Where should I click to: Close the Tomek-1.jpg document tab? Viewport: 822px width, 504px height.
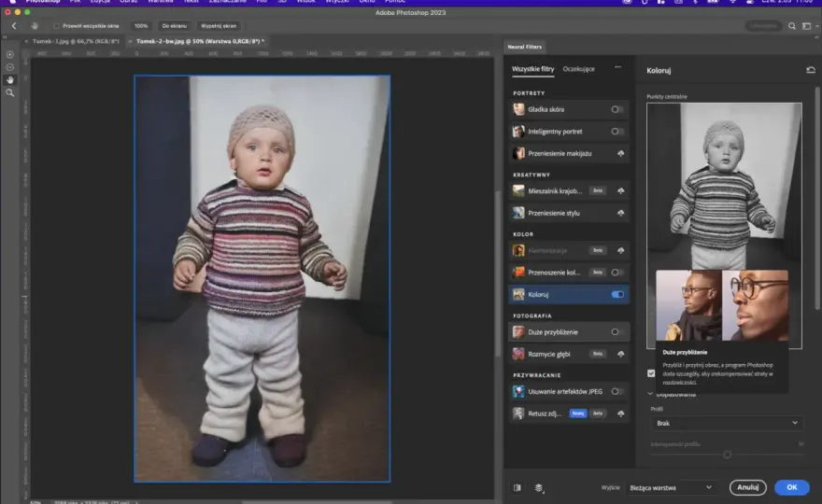click(26, 41)
